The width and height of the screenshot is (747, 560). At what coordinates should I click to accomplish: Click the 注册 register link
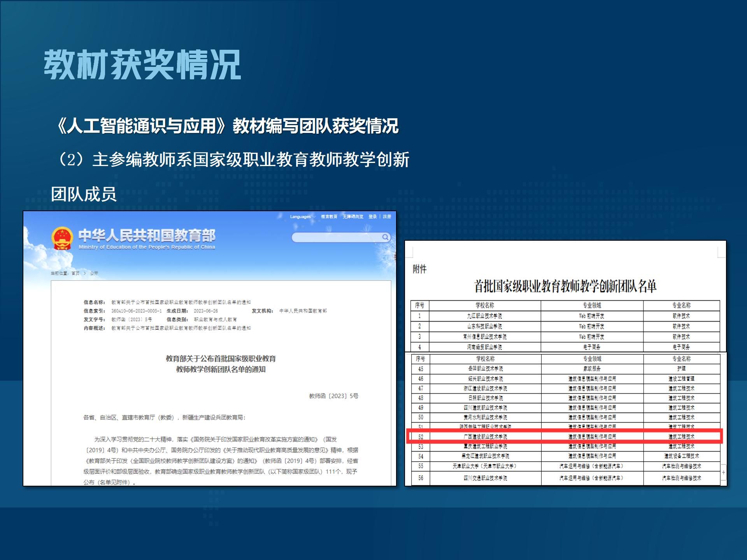pos(387,217)
